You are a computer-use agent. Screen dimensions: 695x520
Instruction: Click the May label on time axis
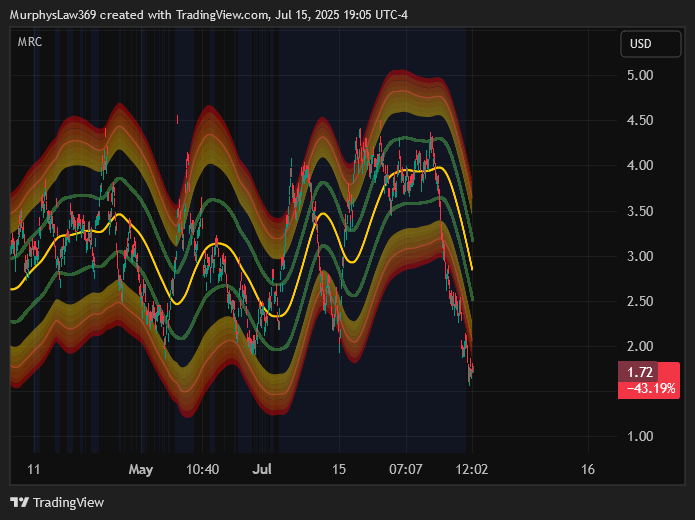click(141, 469)
